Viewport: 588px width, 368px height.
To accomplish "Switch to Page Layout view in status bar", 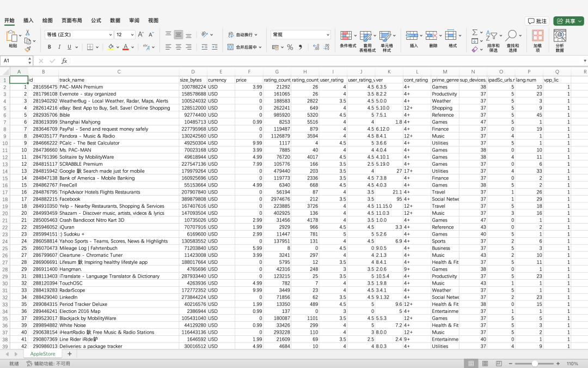I will [485, 364].
